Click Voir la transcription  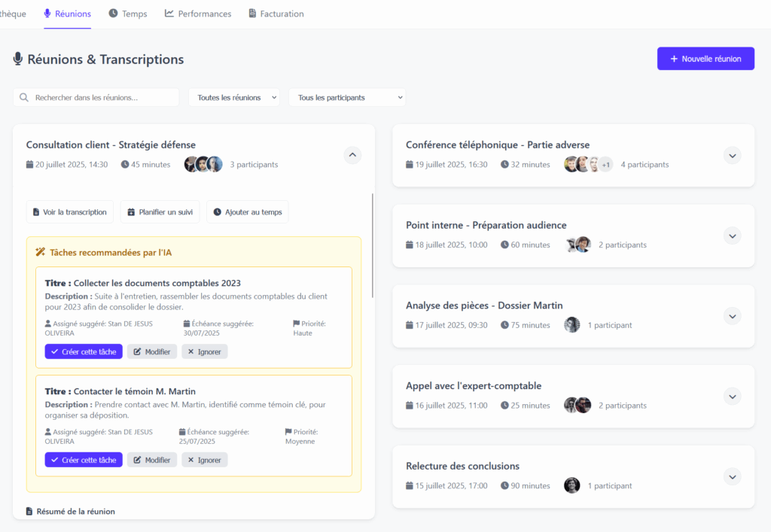coord(70,211)
